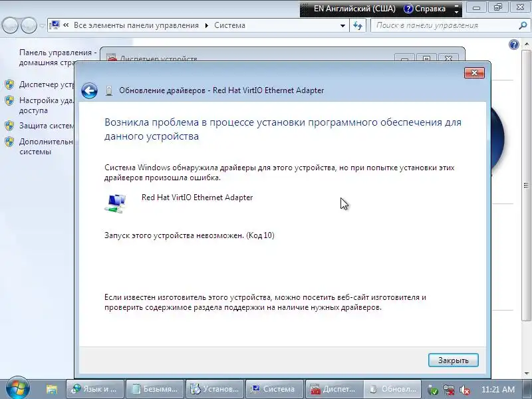Click the explorer Back navigation button
532x399 pixels.
coord(10,25)
